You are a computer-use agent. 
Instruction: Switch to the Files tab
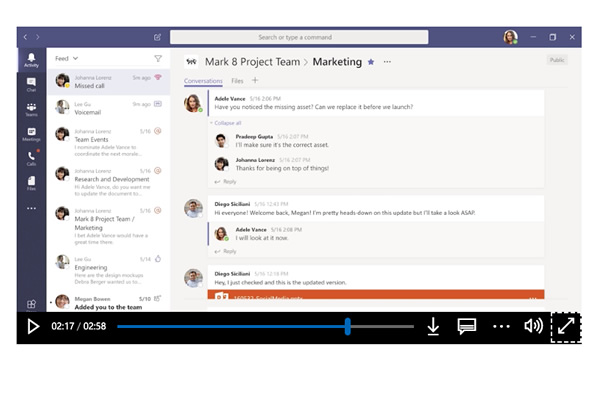237,81
